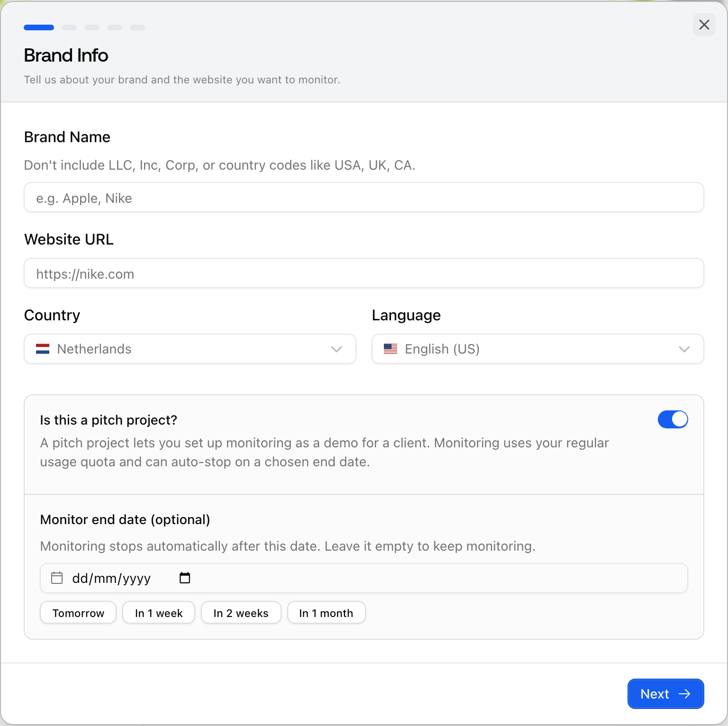Choose the In 1 week preset
728x726 pixels.
159,613
